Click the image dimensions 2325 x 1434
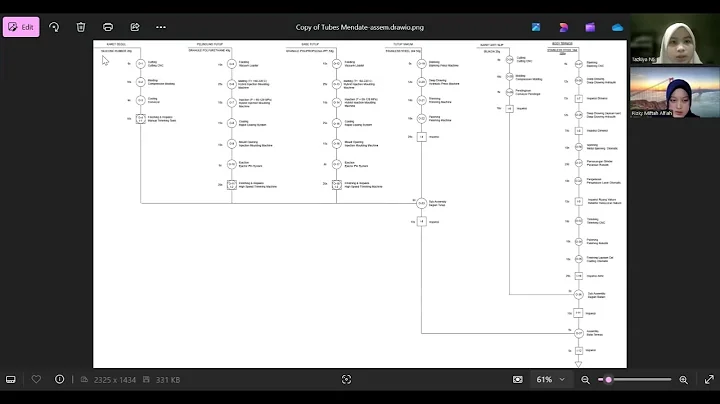720x404 pixels. pyautogui.click(x=115, y=380)
